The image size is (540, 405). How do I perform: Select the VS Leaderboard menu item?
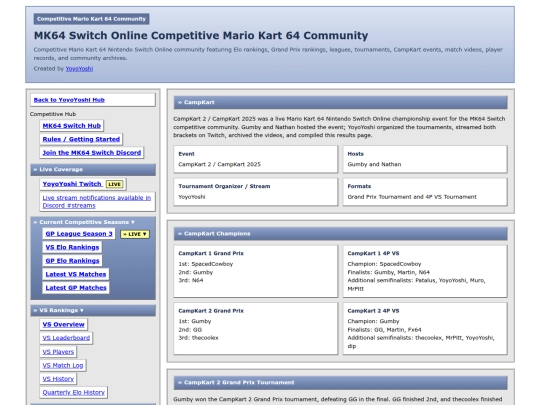tap(66, 338)
